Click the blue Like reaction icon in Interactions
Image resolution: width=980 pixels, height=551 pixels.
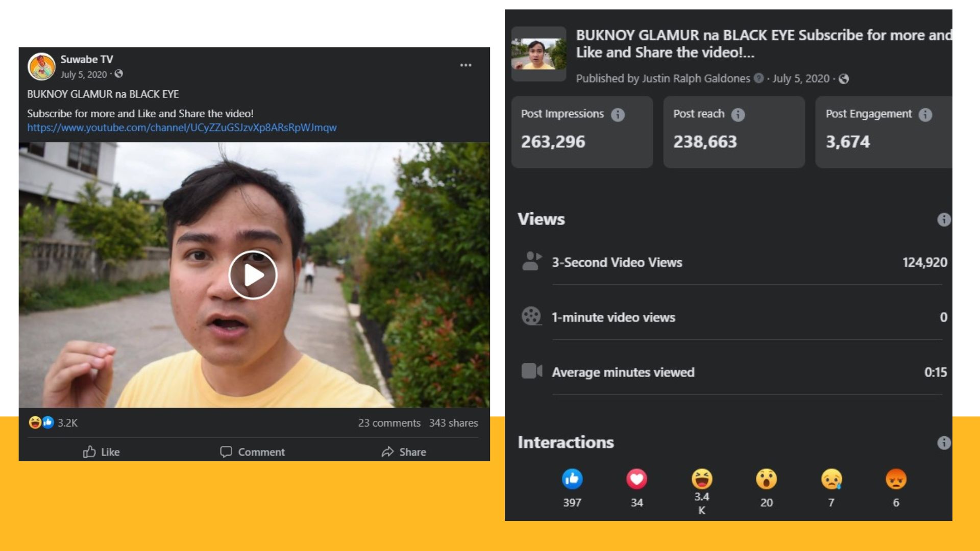[x=572, y=479]
